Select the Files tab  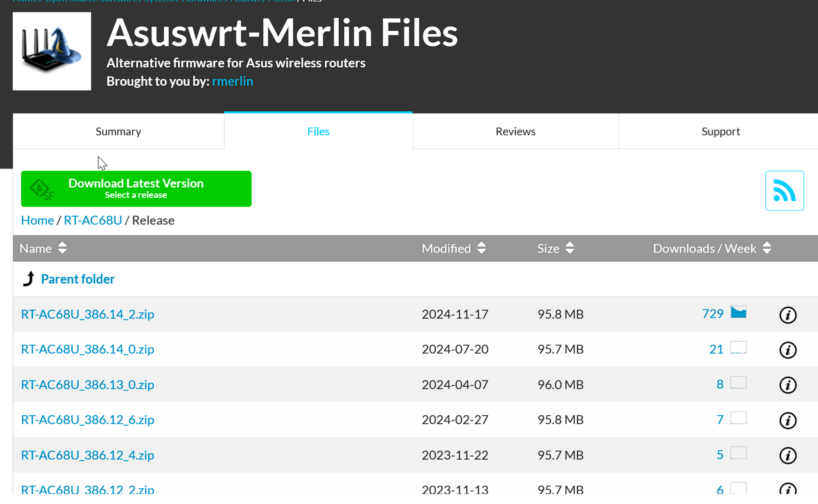(318, 131)
